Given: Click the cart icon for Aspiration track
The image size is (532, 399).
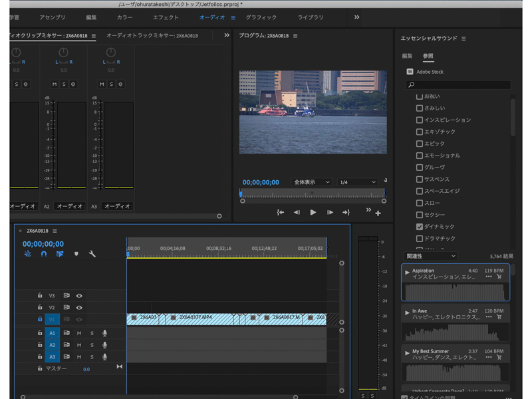Looking at the screenshot, I should click(x=499, y=277).
